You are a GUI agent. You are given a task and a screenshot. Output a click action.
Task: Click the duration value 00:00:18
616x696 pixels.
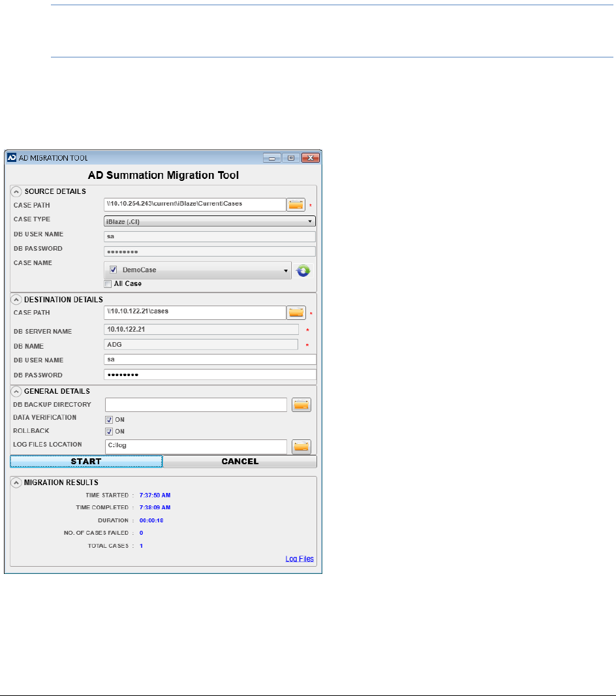(x=151, y=520)
